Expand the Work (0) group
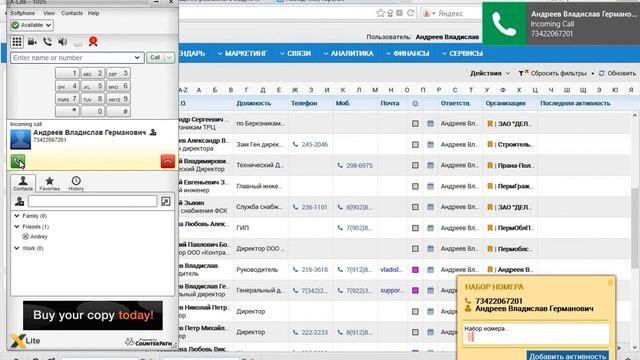640x360 pixels. (17, 248)
